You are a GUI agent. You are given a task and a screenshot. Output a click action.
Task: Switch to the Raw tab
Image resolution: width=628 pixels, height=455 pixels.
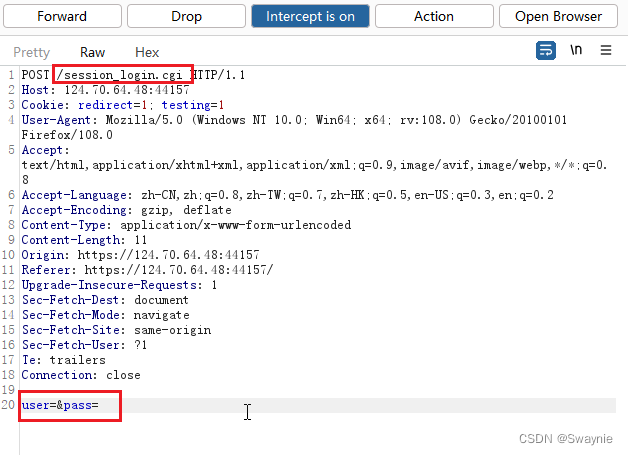click(x=92, y=52)
